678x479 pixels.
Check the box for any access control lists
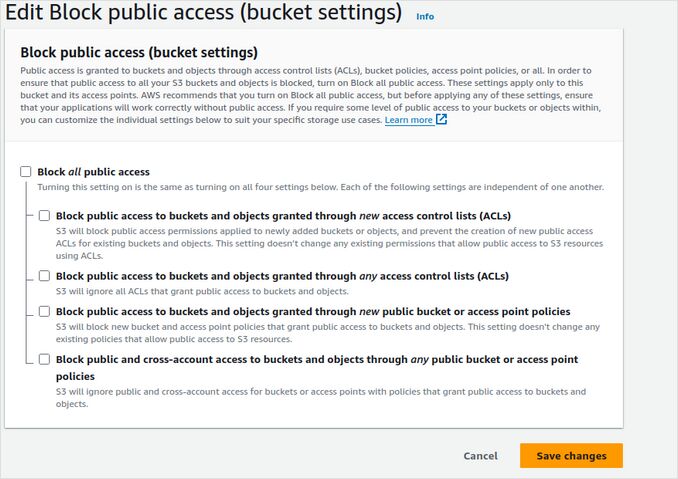pos(44,276)
